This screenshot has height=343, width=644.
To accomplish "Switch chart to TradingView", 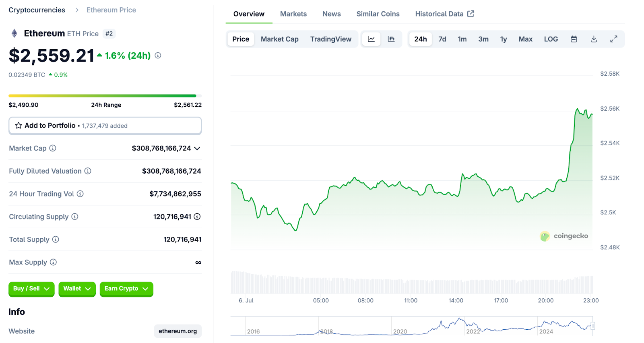I will 331,39.
